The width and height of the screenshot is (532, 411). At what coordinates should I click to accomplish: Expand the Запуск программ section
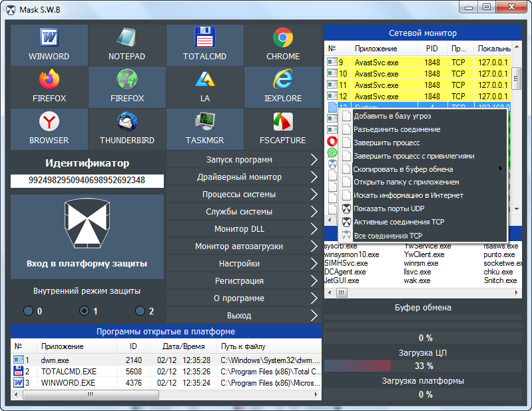(244, 160)
